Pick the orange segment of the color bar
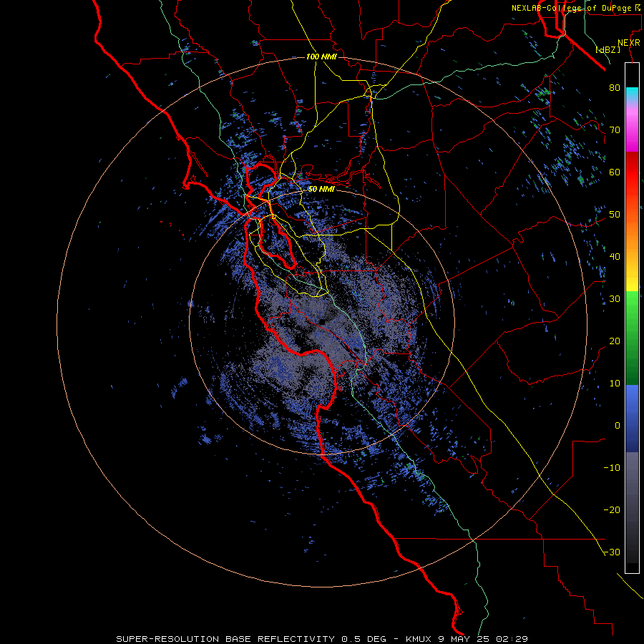Screen dimensions: 644x644 click(632, 236)
